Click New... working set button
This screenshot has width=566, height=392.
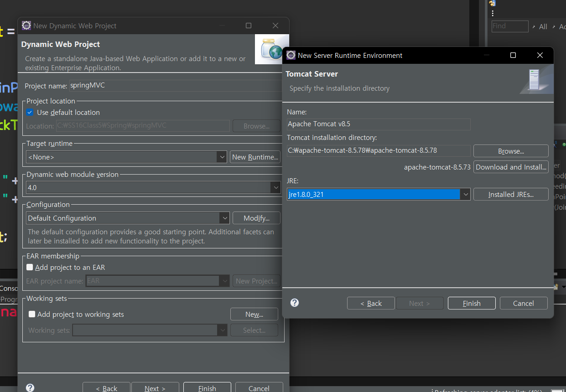pos(254,314)
